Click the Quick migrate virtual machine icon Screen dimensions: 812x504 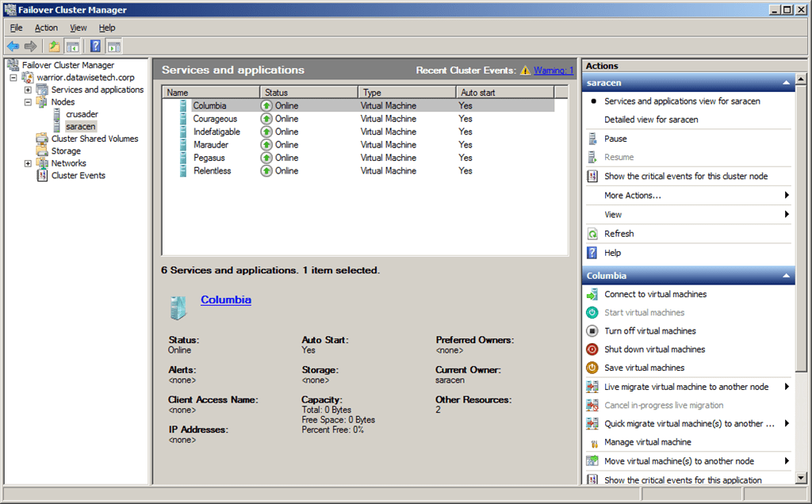(x=592, y=424)
